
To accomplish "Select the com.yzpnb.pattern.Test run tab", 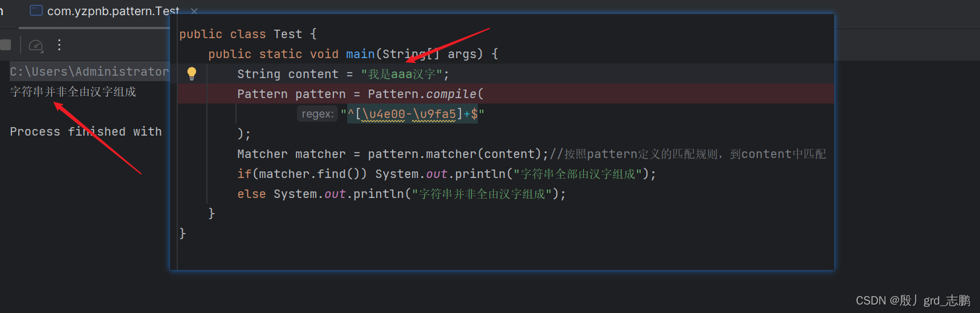I will coord(105,11).
